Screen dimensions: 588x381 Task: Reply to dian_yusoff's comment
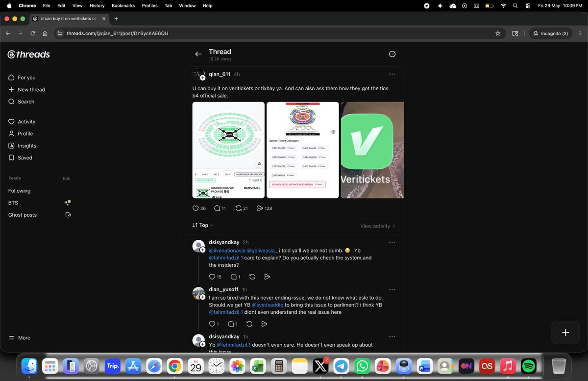pyautogui.click(x=231, y=324)
